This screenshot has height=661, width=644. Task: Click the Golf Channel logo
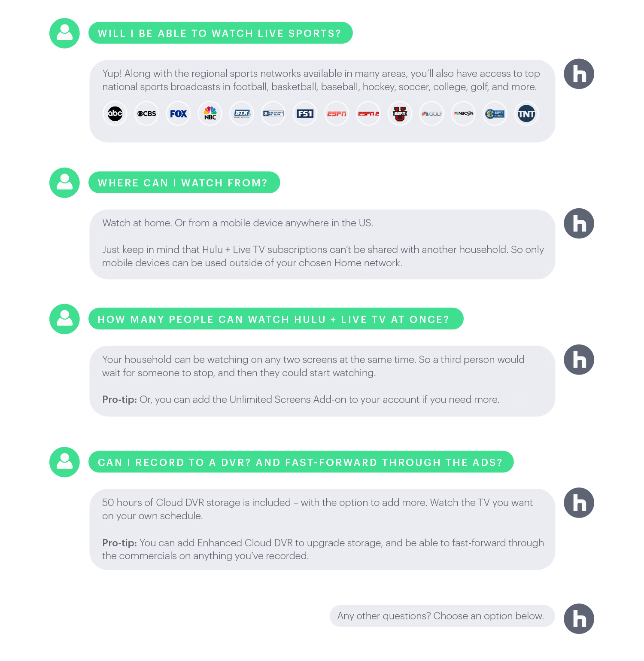coord(431,114)
